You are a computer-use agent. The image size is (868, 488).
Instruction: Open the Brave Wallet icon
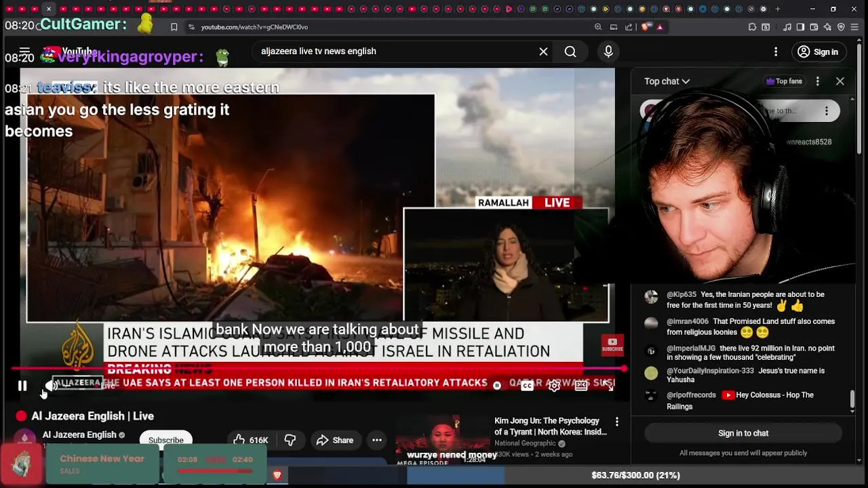[x=814, y=27]
